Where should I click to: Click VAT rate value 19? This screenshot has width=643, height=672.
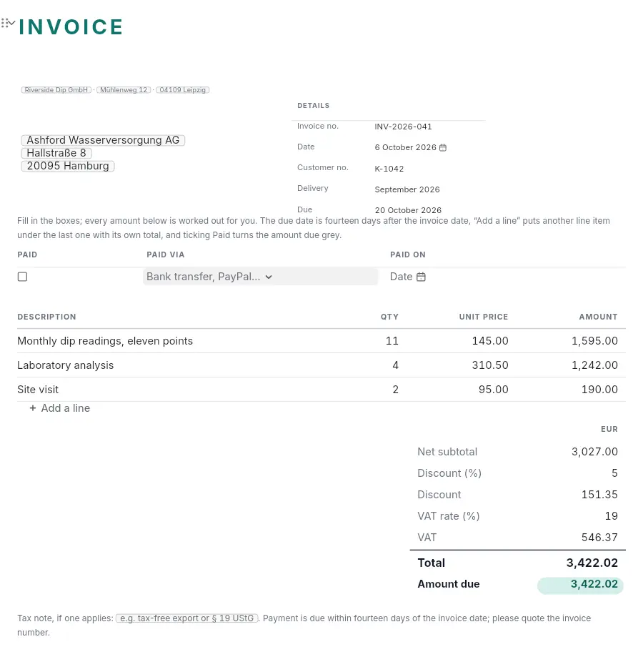(612, 516)
